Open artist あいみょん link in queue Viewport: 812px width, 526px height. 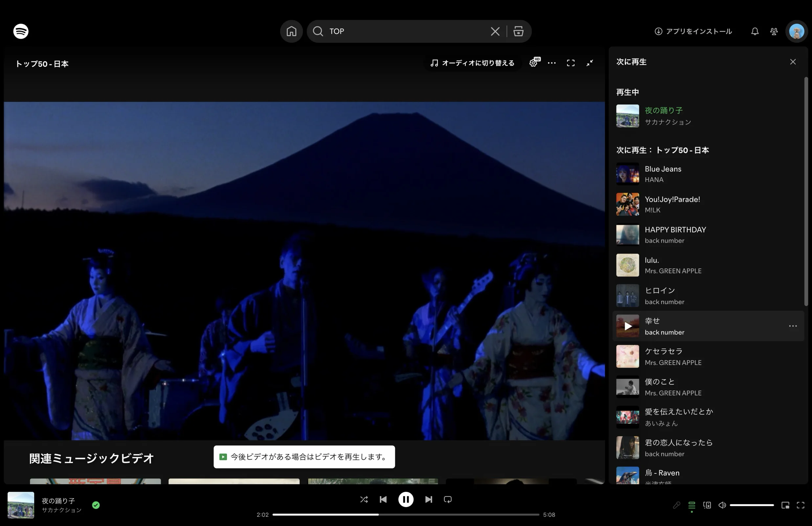[661, 423]
